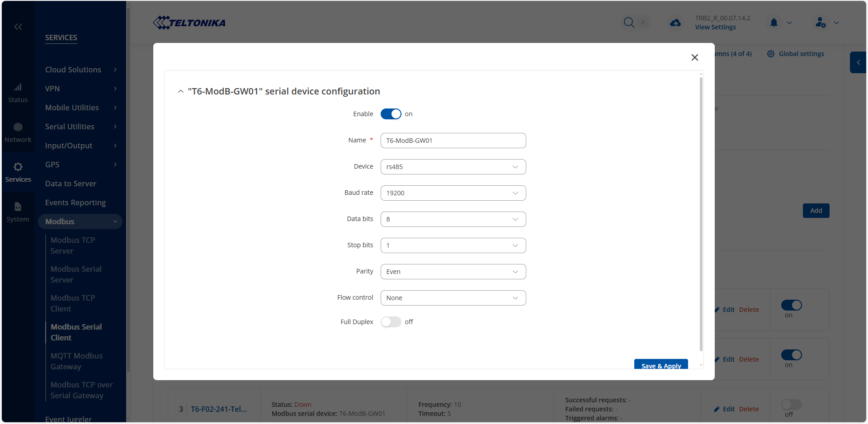
Task: Open the notifications bell
Action: click(x=774, y=23)
